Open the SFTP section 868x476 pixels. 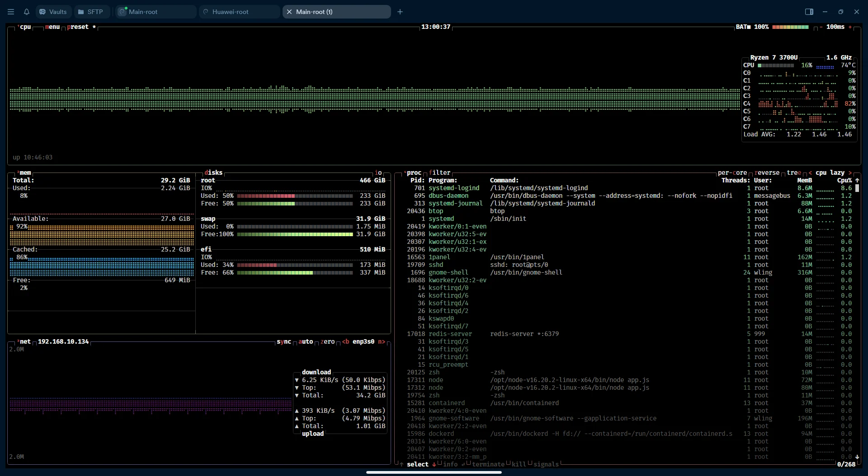point(91,12)
